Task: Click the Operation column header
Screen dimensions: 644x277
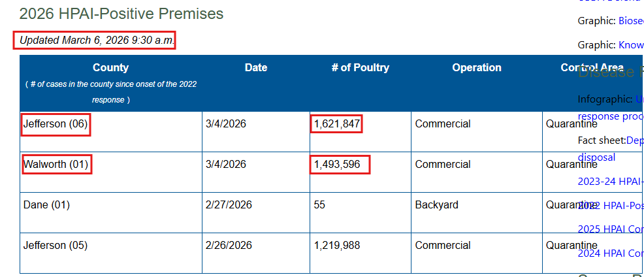Action: tap(476, 68)
